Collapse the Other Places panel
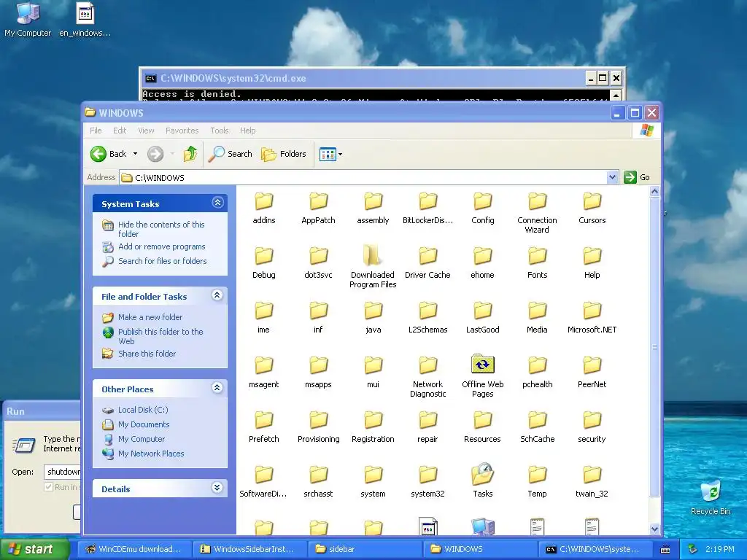 click(x=217, y=388)
